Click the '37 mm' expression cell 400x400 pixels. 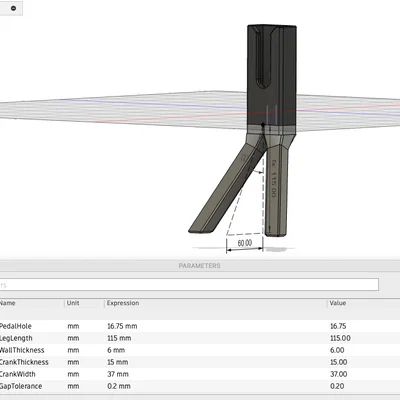click(x=118, y=374)
